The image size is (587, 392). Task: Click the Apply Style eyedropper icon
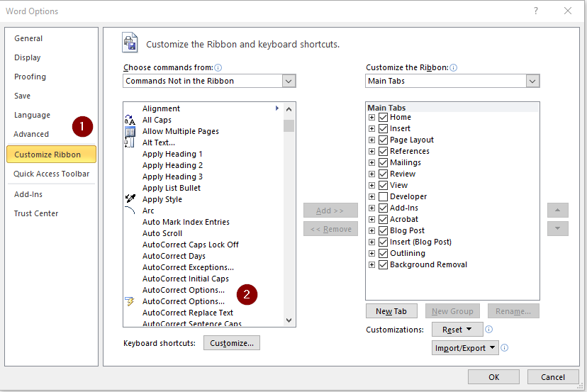pyautogui.click(x=130, y=198)
